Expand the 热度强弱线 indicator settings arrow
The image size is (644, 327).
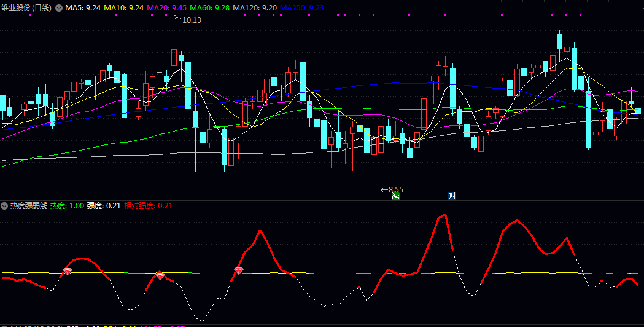[4, 206]
